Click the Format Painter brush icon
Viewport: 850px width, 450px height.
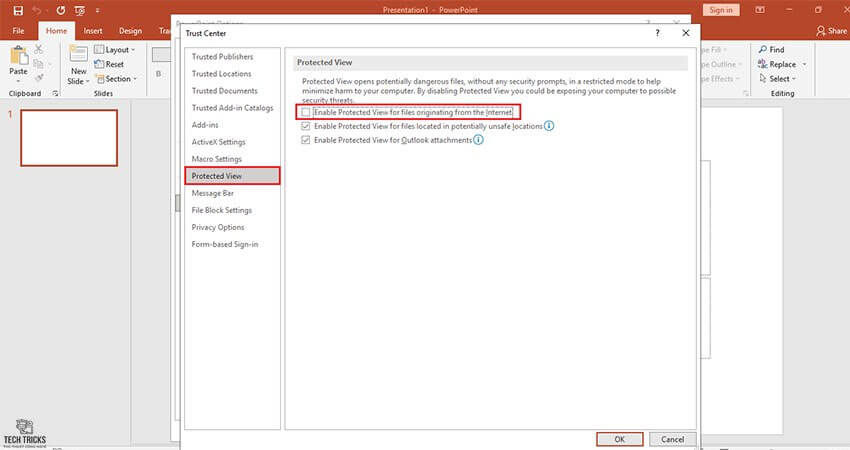38,78
